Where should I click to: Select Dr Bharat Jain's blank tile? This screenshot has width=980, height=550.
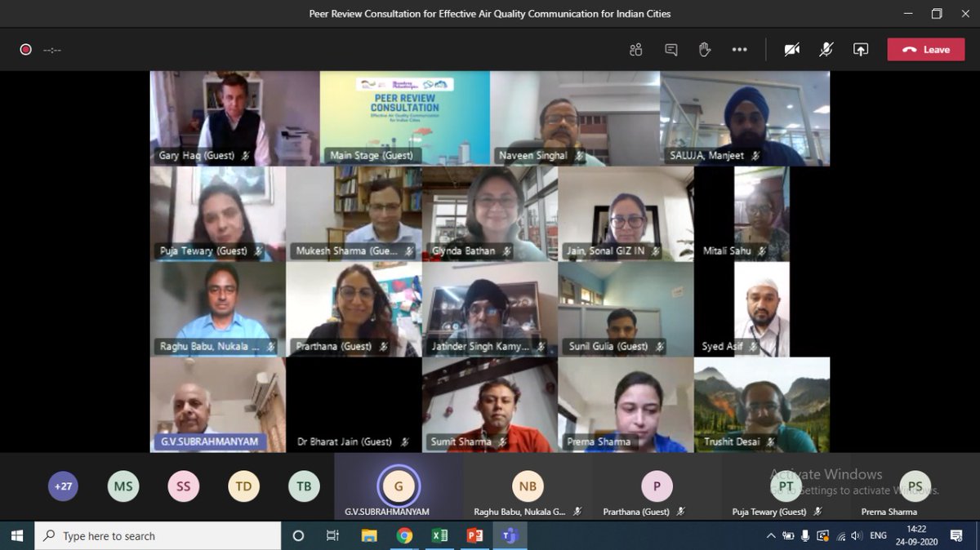(354, 405)
